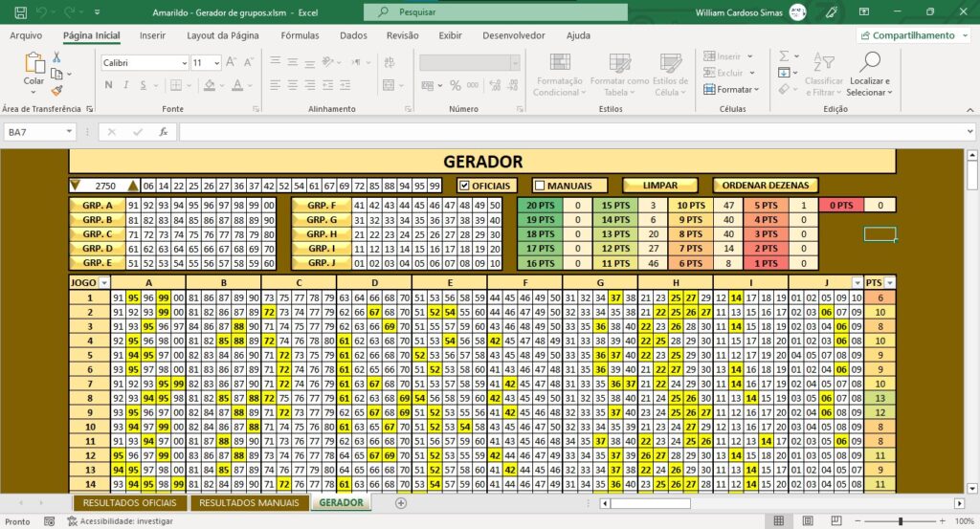This screenshot has width=980, height=529.
Task: Check the MANUAIS checkbox
Action: point(540,186)
